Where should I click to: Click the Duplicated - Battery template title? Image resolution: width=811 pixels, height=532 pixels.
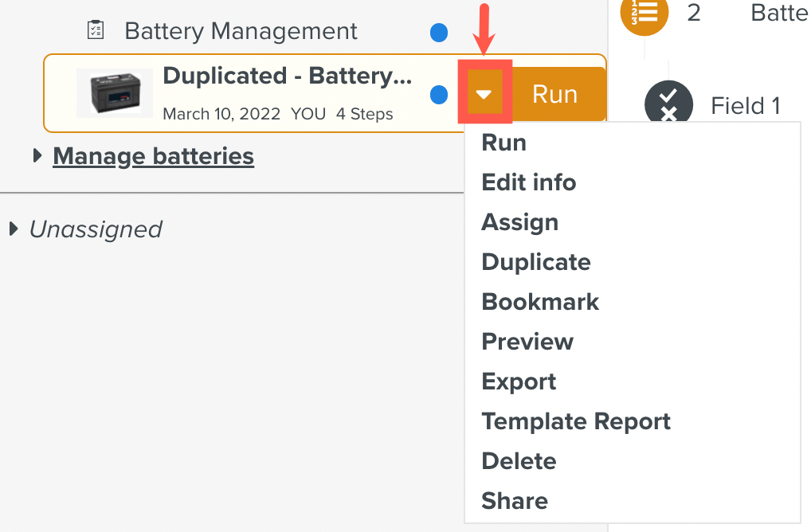(287, 76)
